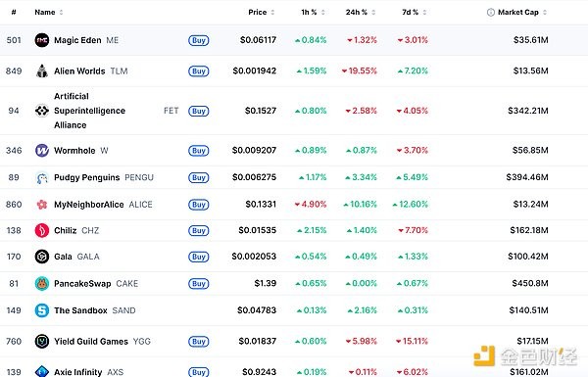Image resolution: width=588 pixels, height=377 pixels.
Task: Click the Gala coin logo
Action: pyautogui.click(x=42, y=257)
